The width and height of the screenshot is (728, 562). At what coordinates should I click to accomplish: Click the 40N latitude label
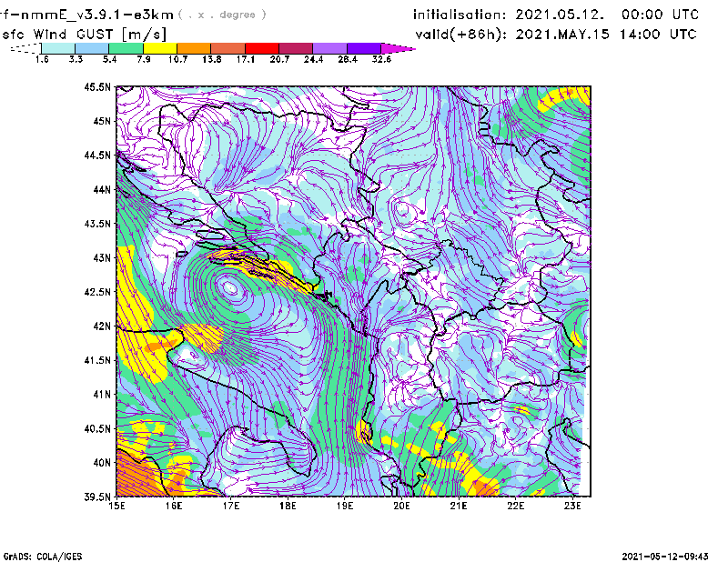tap(102, 463)
